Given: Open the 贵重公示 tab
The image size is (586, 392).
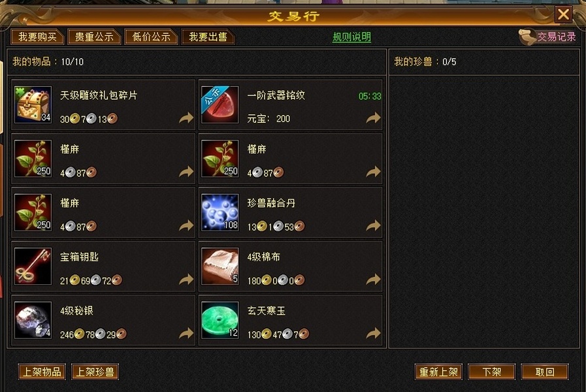Looking at the screenshot, I should [x=94, y=37].
